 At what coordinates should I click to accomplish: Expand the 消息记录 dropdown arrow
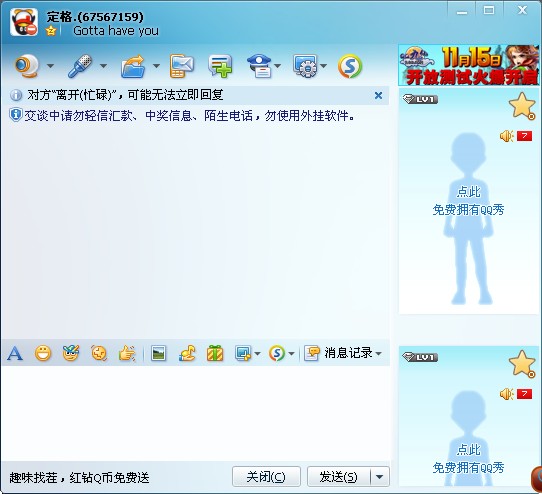click(379, 353)
